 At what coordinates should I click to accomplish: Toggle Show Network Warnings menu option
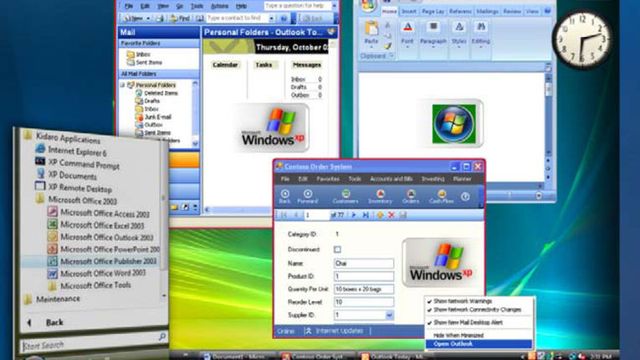coord(459,301)
